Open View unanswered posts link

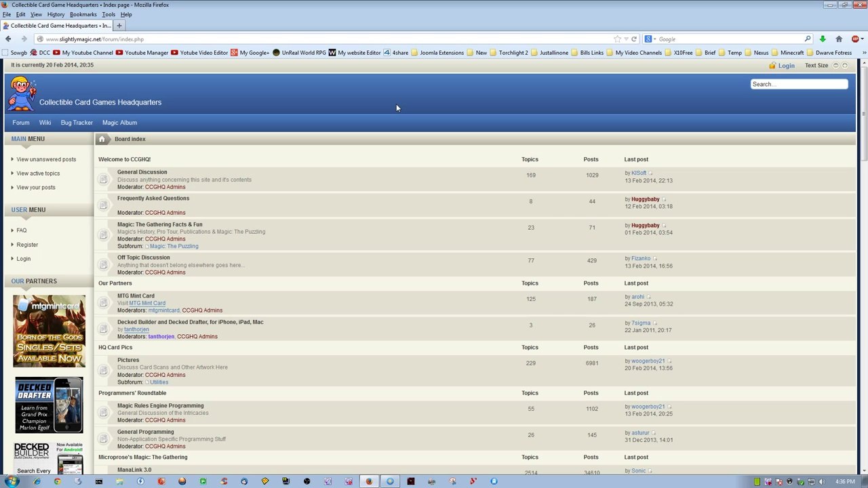click(46, 159)
